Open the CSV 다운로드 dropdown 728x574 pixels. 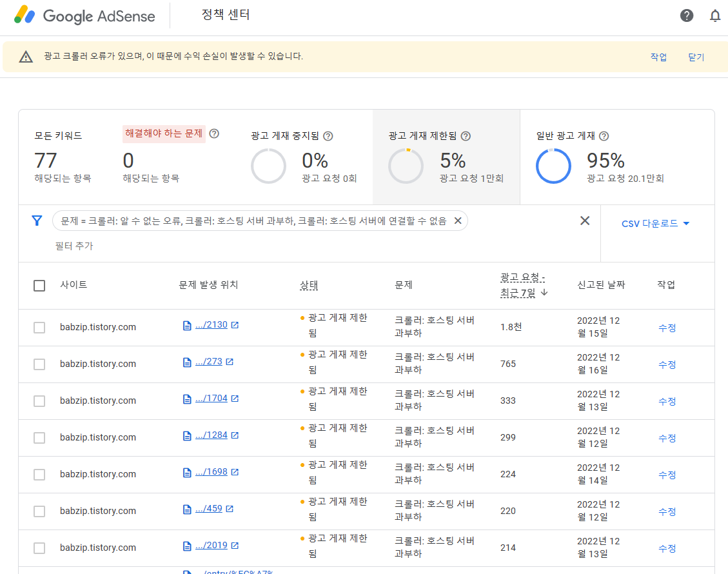tap(656, 223)
